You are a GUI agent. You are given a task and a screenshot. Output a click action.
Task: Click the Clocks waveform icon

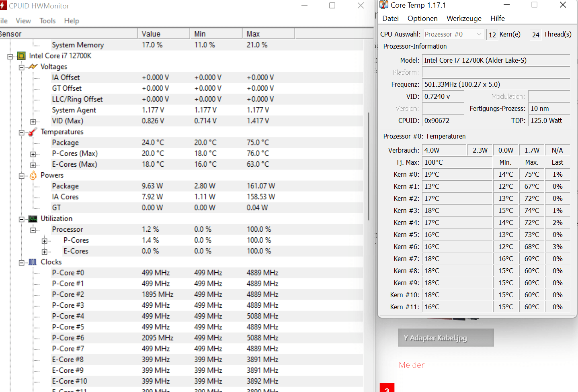click(33, 262)
